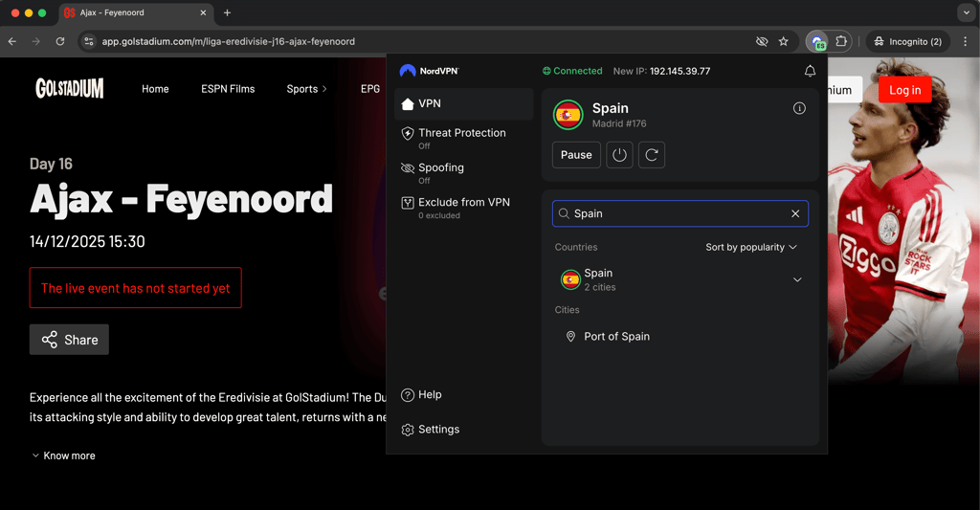Open Exclude from VPN section

(x=464, y=208)
